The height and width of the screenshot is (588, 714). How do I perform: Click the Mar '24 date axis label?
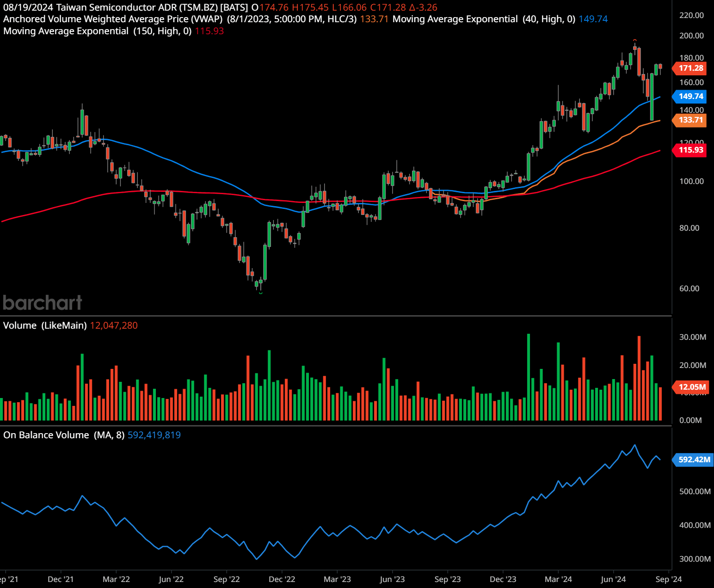558,579
